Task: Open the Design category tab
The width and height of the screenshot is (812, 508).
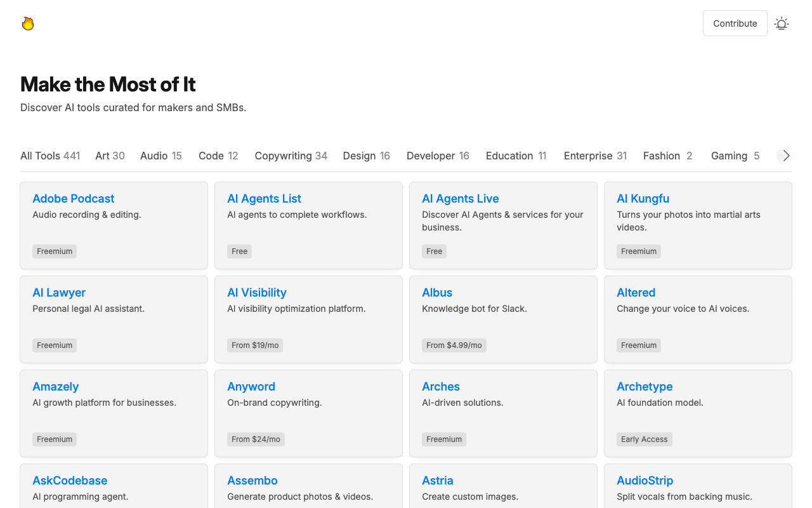Action: pos(367,156)
